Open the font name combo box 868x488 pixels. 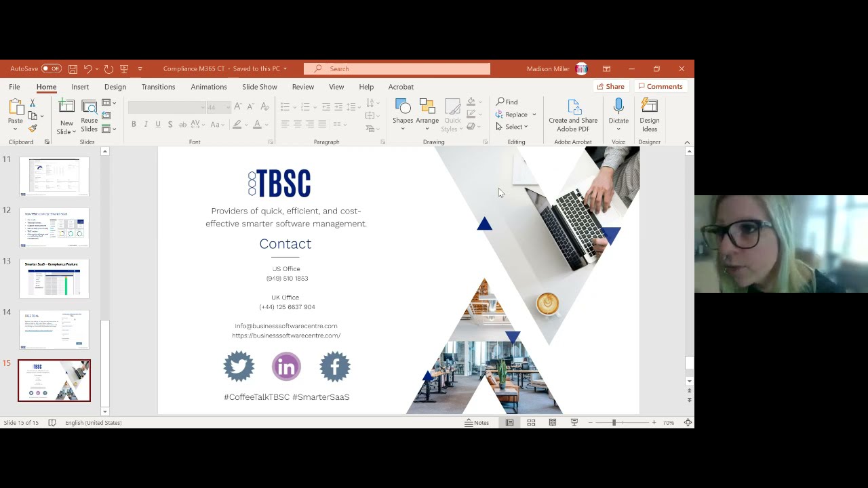click(x=167, y=107)
